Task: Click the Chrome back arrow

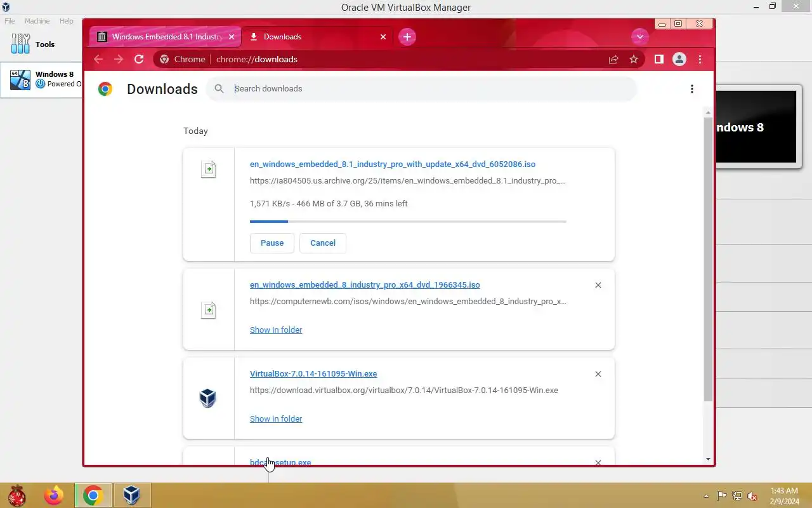Action: pos(98,59)
